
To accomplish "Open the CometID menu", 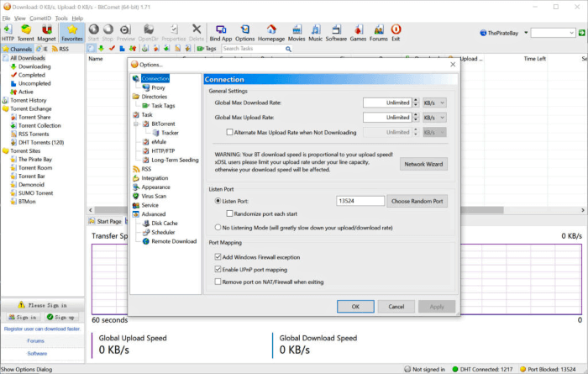I will point(40,18).
